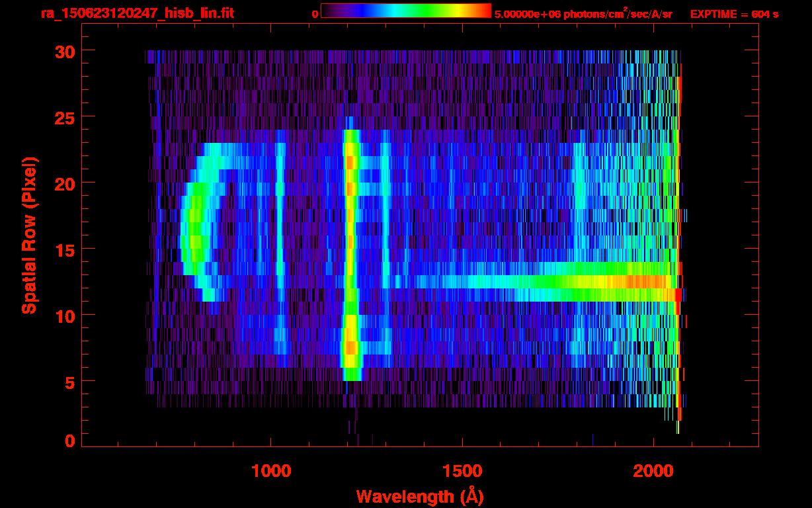Click the 5.00000e+06 photons intensity label
This screenshot has height=508, width=812.
(x=583, y=14)
